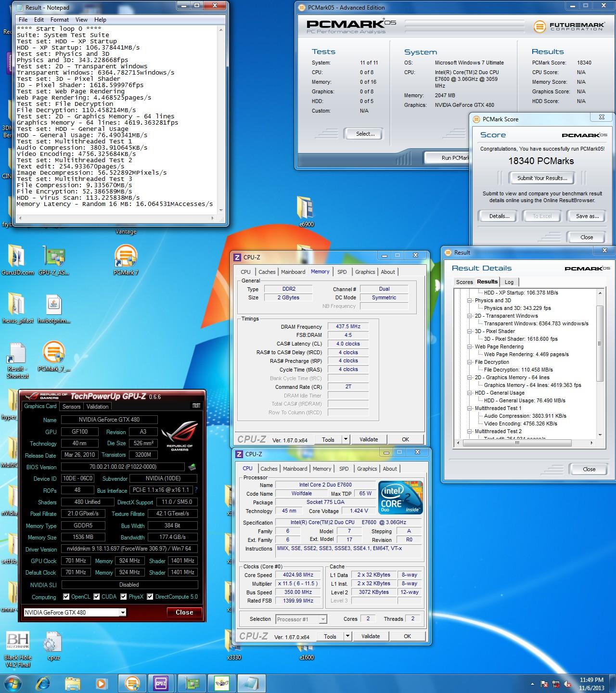Open Tools dropdown arrow in CPU-Z memory timings window

[346, 439]
